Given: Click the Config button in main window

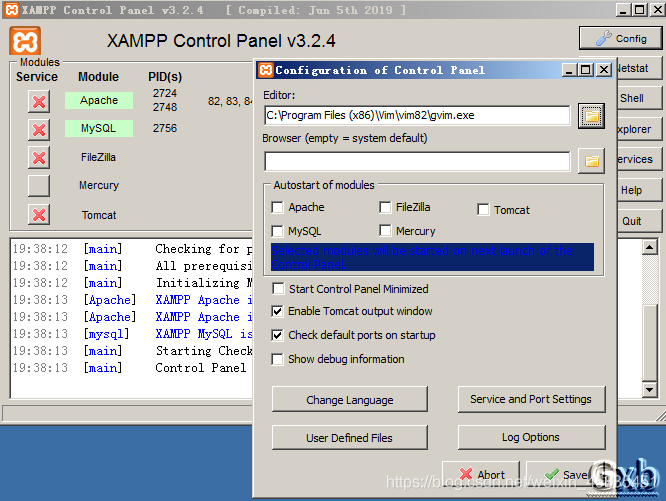Looking at the screenshot, I should tap(620, 38).
